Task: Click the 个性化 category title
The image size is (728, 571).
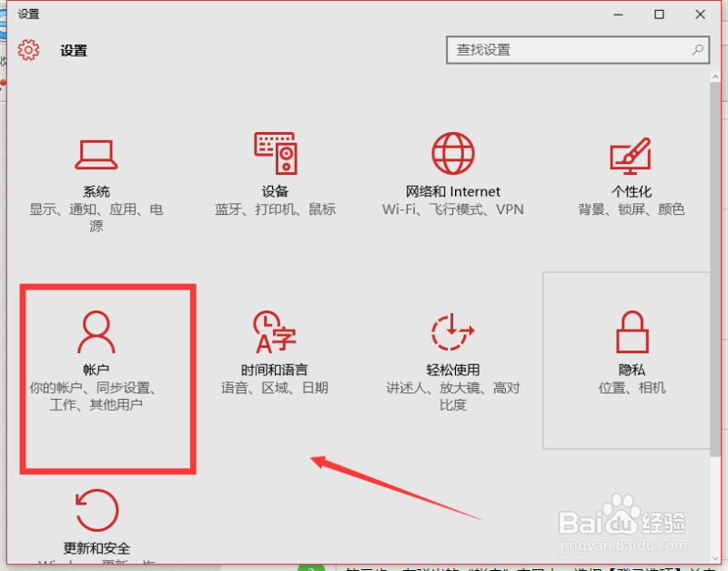Action: pyautogui.click(x=632, y=191)
